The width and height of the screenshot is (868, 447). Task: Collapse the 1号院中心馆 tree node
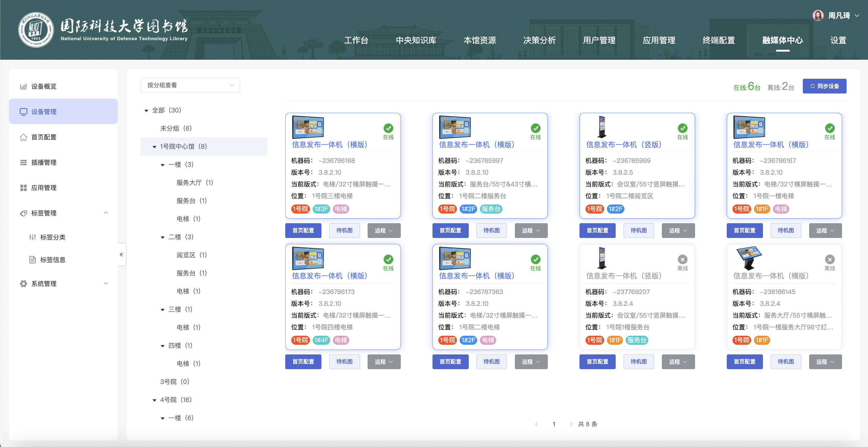154,147
